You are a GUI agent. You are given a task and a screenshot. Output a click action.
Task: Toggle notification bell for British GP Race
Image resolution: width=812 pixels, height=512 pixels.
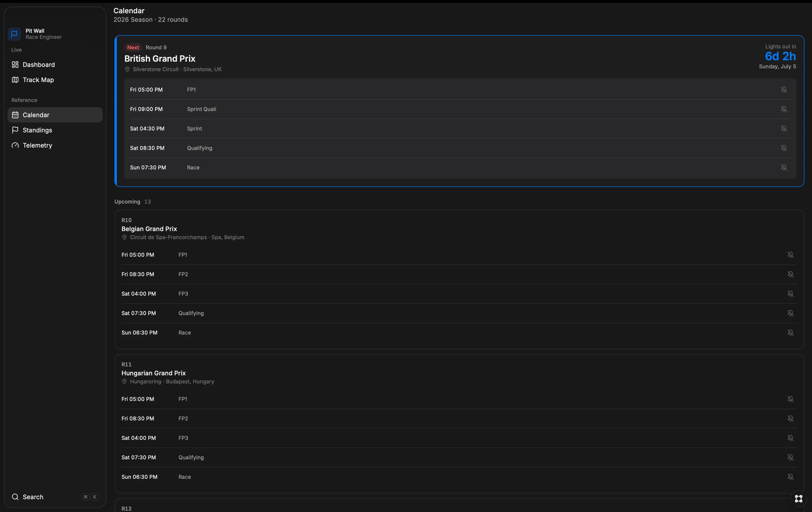click(784, 168)
